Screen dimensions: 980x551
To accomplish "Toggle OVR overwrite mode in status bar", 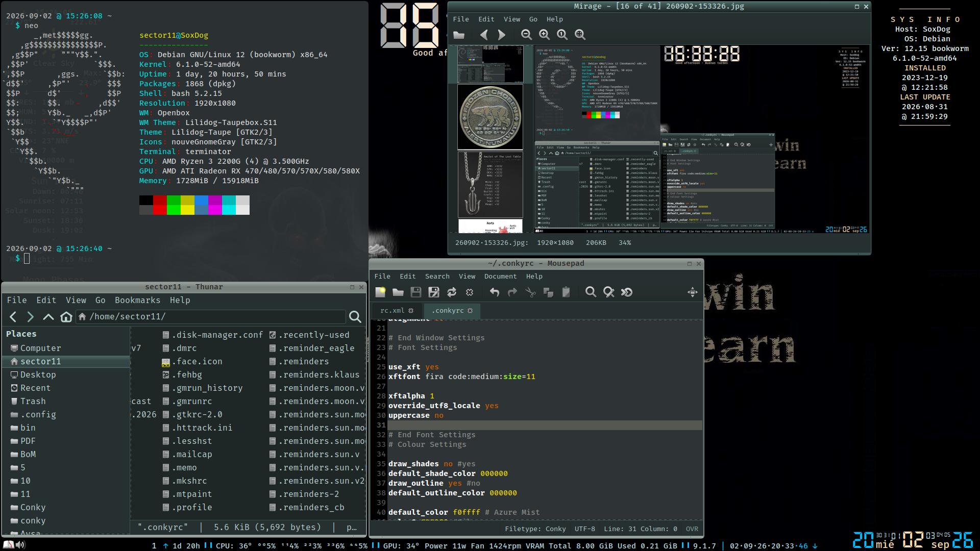I will click(x=692, y=529).
